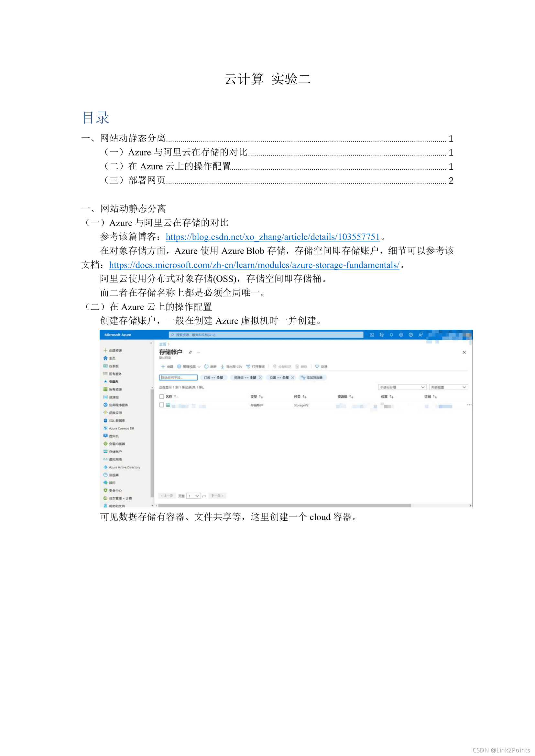This screenshot has width=535, height=756.
Task: Remove the 资源组 == 全部 filter with its X
Action: (x=260, y=378)
